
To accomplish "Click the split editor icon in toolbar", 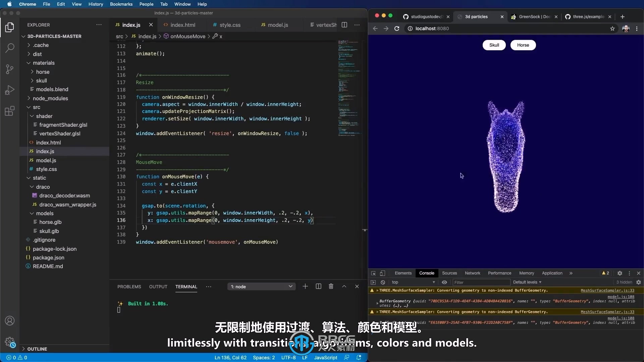I will coord(344,24).
